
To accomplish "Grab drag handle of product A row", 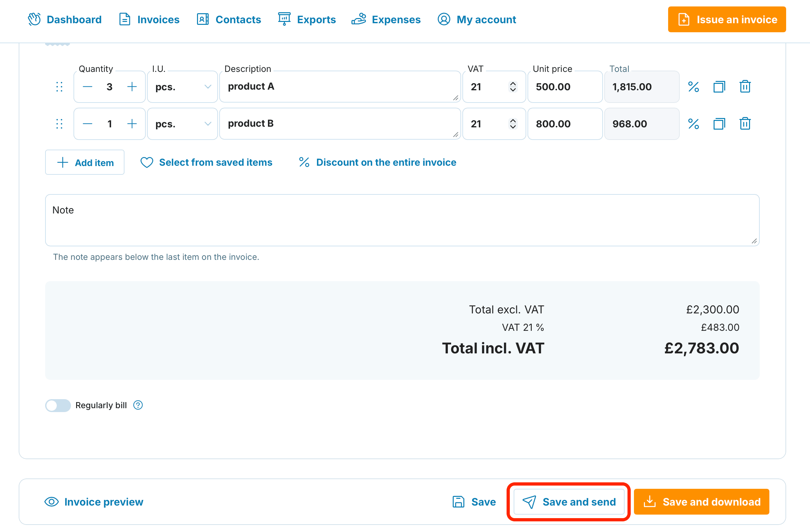I will click(59, 87).
